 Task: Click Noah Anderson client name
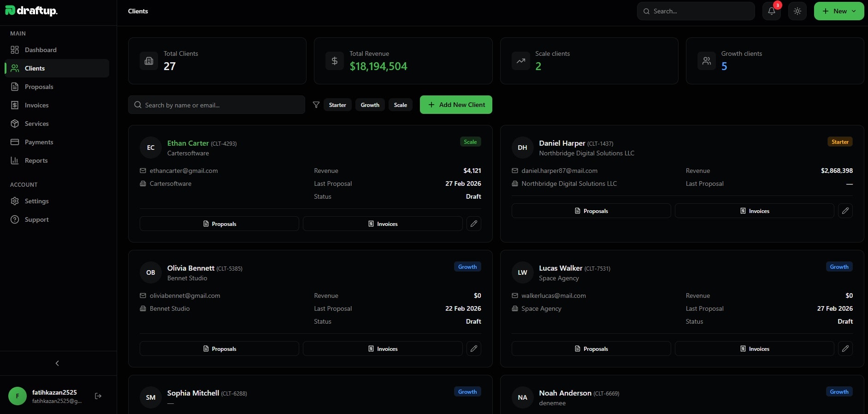click(565, 393)
